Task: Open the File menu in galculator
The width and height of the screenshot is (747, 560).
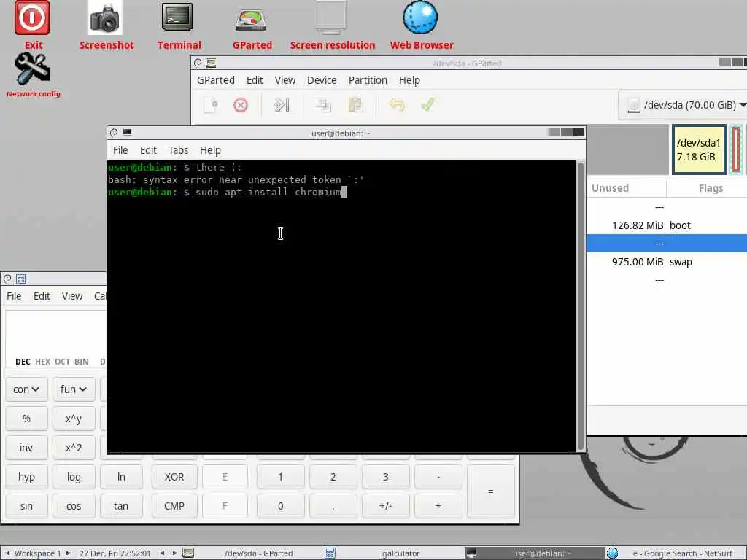Action: coord(14,296)
